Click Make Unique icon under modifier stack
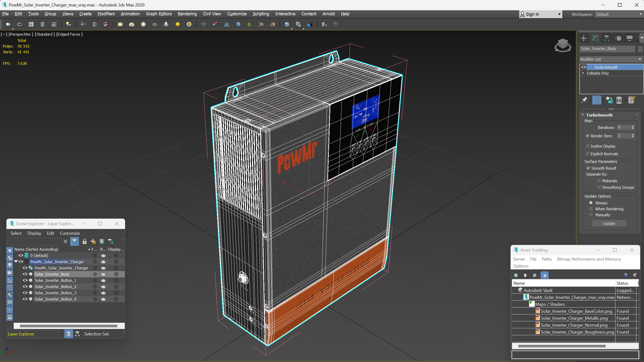 click(609, 100)
